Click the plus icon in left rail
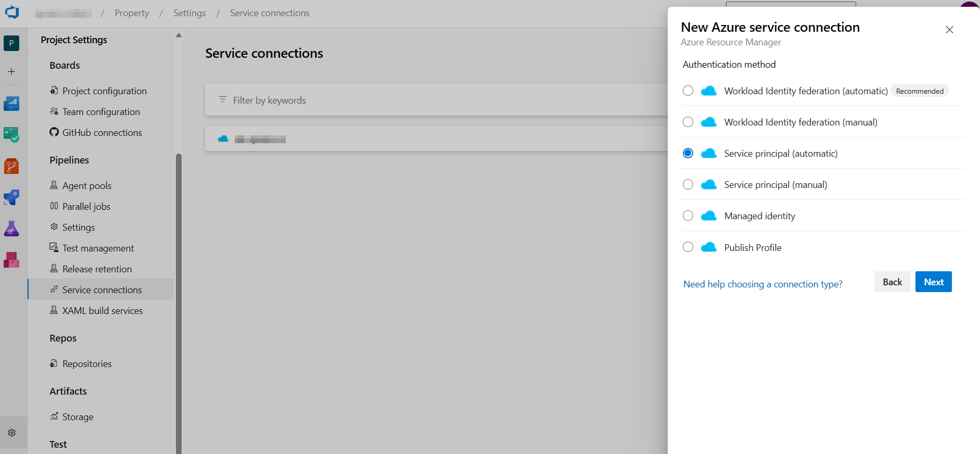This screenshot has width=980, height=454. point(11,71)
